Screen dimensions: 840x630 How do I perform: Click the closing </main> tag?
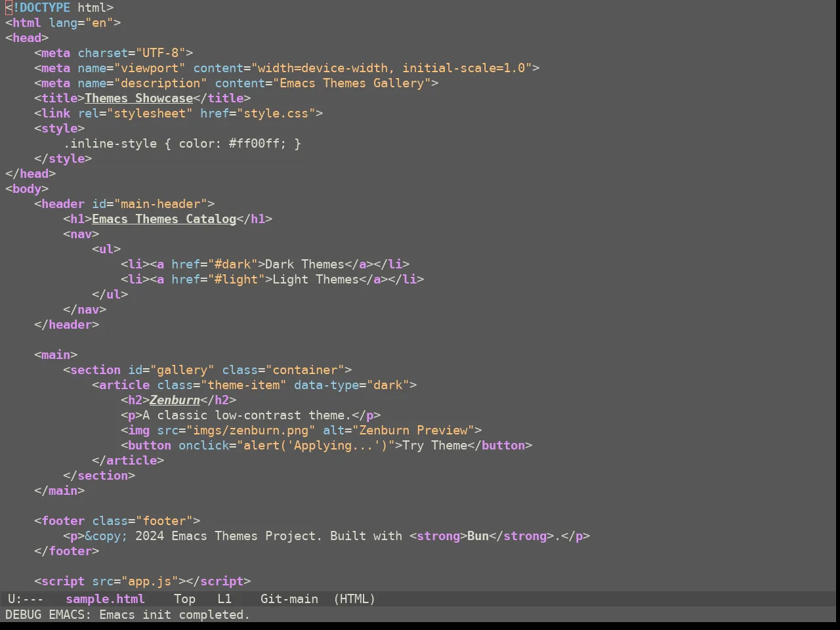pos(60,491)
